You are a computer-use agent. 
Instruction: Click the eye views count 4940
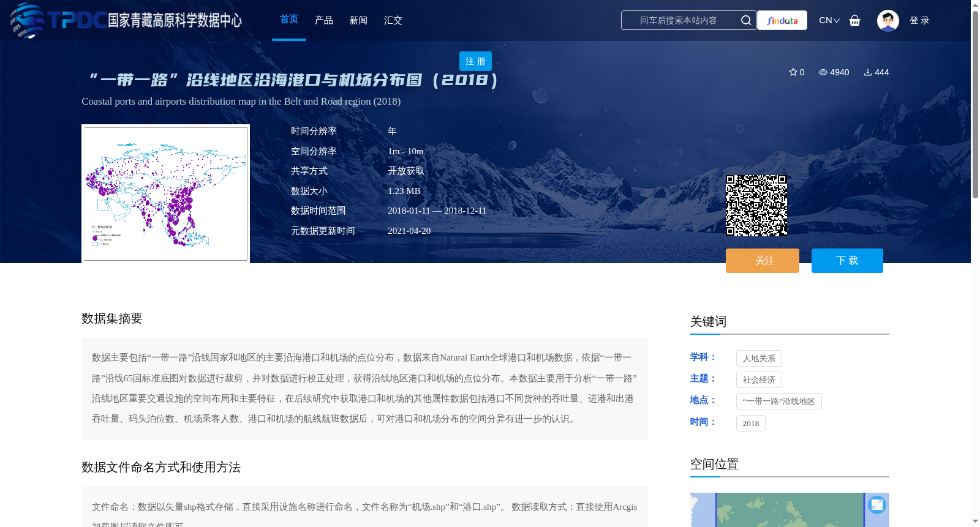pyautogui.click(x=834, y=72)
